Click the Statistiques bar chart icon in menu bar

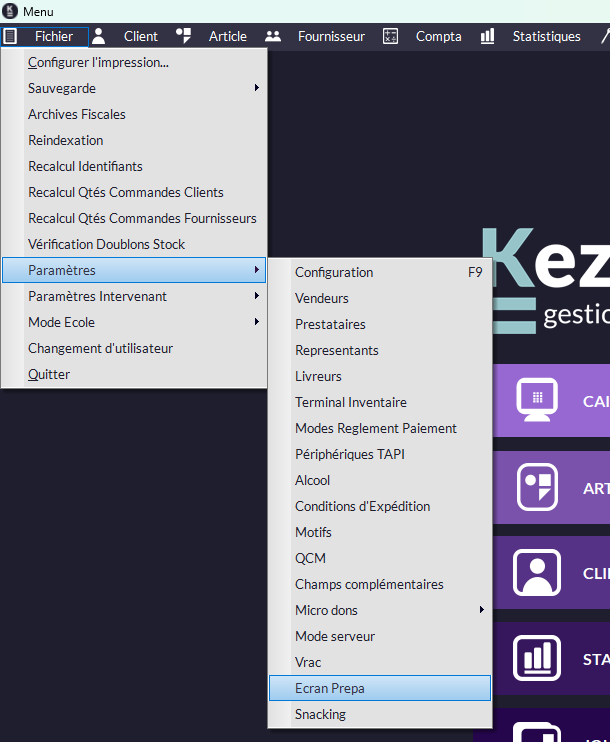(x=487, y=36)
